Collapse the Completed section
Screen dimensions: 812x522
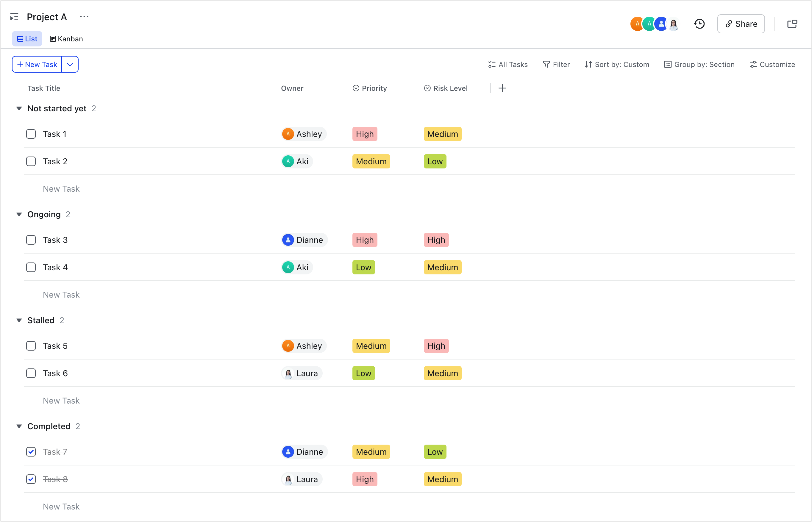19,426
